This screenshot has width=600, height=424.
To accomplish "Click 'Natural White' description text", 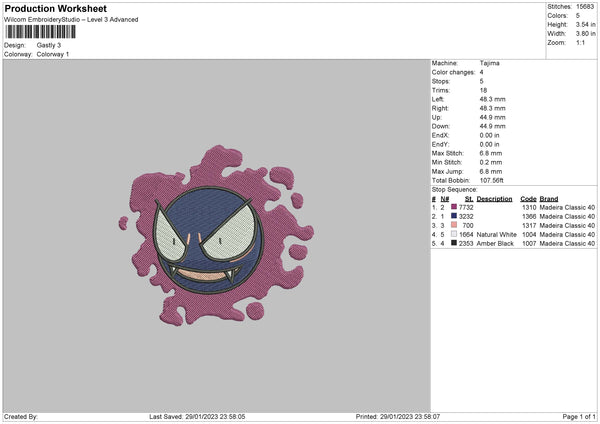I will (x=497, y=235).
